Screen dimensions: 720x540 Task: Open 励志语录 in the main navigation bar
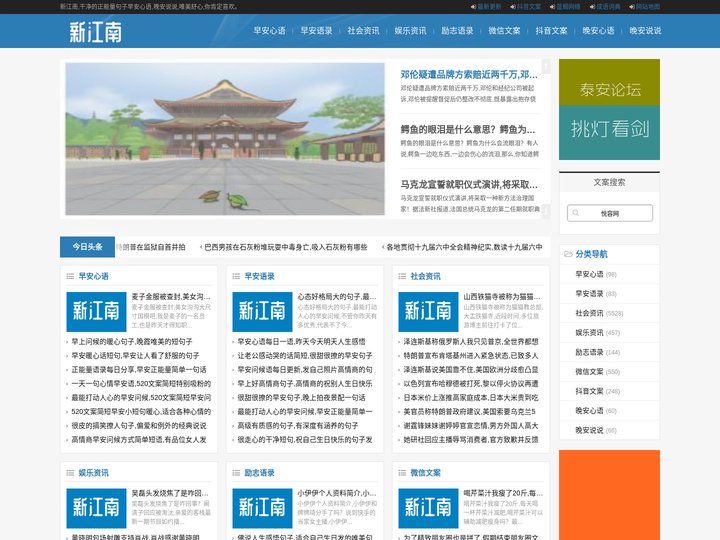[x=457, y=31]
